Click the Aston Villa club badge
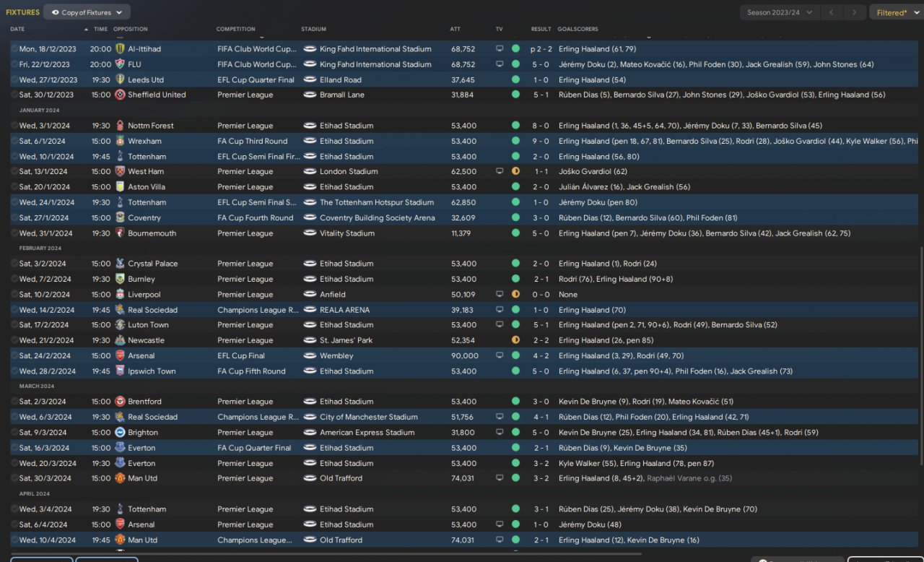924x562 pixels. pos(120,187)
